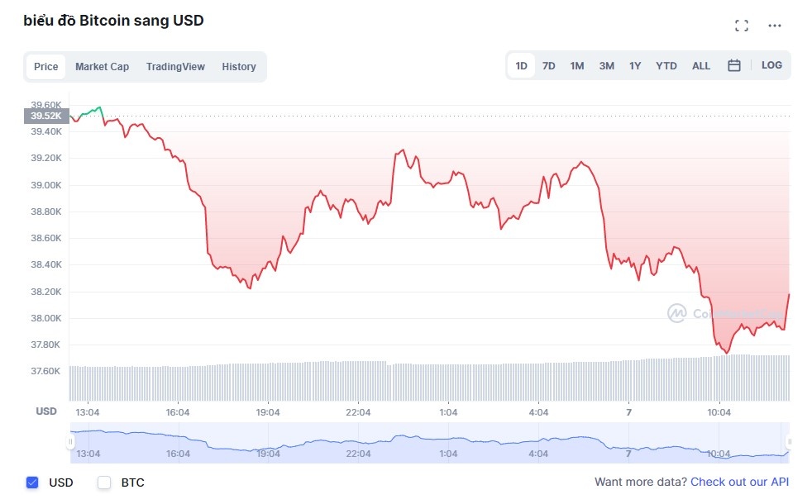Screen dimensions: 812x504
Task: Switch to the History tab
Action: click(239, 66)
